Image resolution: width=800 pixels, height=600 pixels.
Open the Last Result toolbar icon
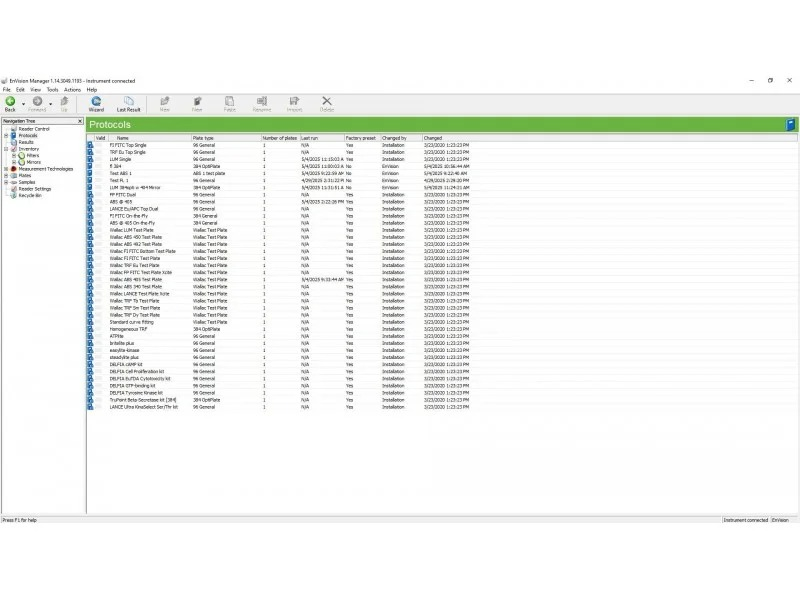128,103
